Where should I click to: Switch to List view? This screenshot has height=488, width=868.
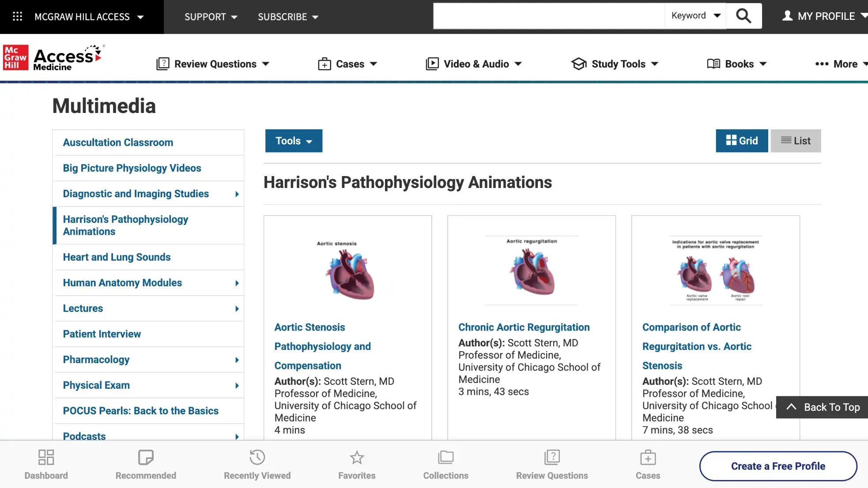point(796,140)
